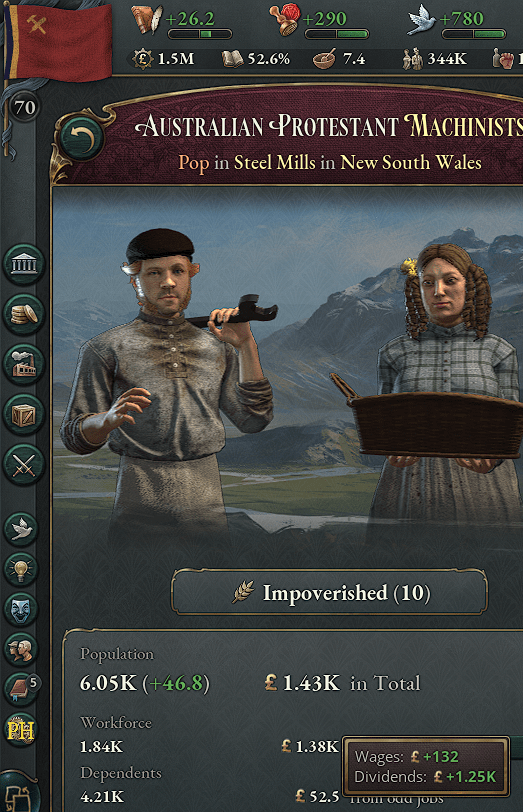Open the Market crate icon
Viewport: 523px width, 812px height.
pos(23,414)
